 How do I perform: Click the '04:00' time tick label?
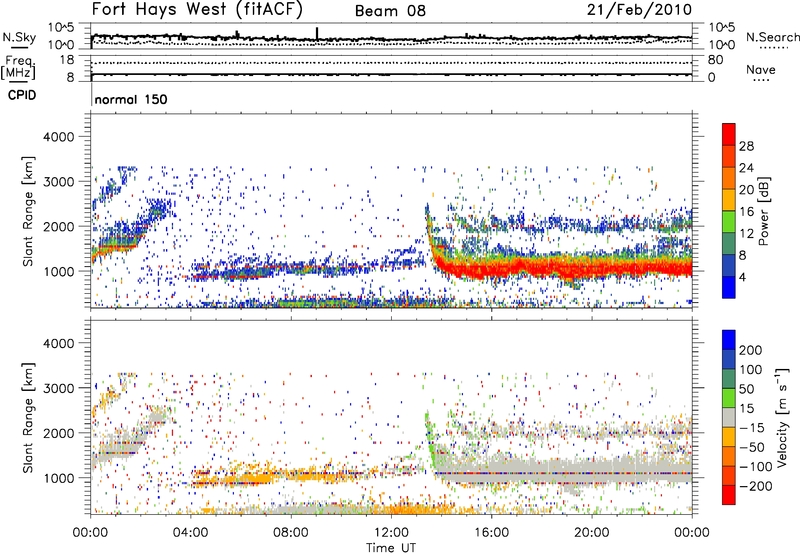tap(190, 533)
